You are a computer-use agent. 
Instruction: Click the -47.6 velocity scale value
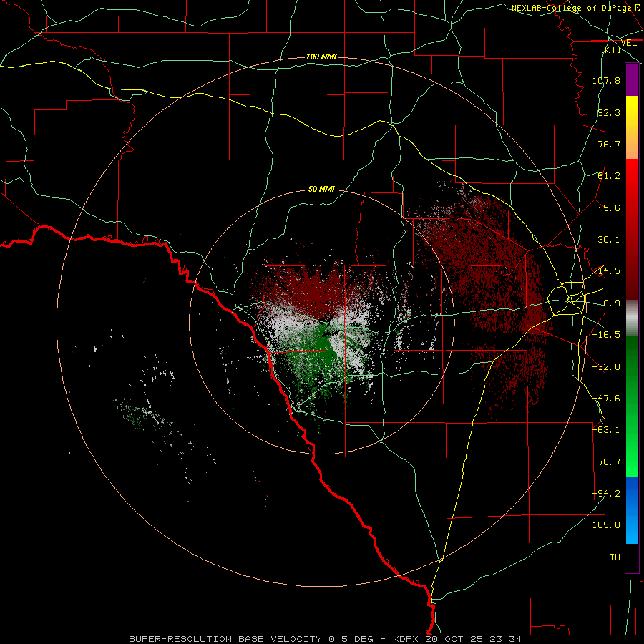click(x=606, y=399)
